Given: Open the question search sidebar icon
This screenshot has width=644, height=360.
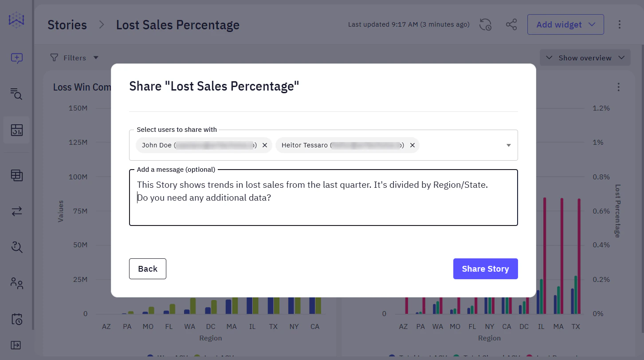Looking at the screenshot, I should pyautogui.click(x=17, y=247).
